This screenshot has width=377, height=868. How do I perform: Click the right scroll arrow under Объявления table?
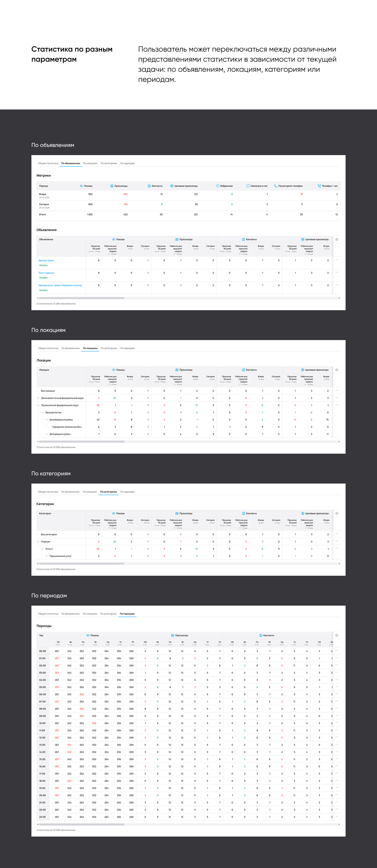tap(339, 298)
